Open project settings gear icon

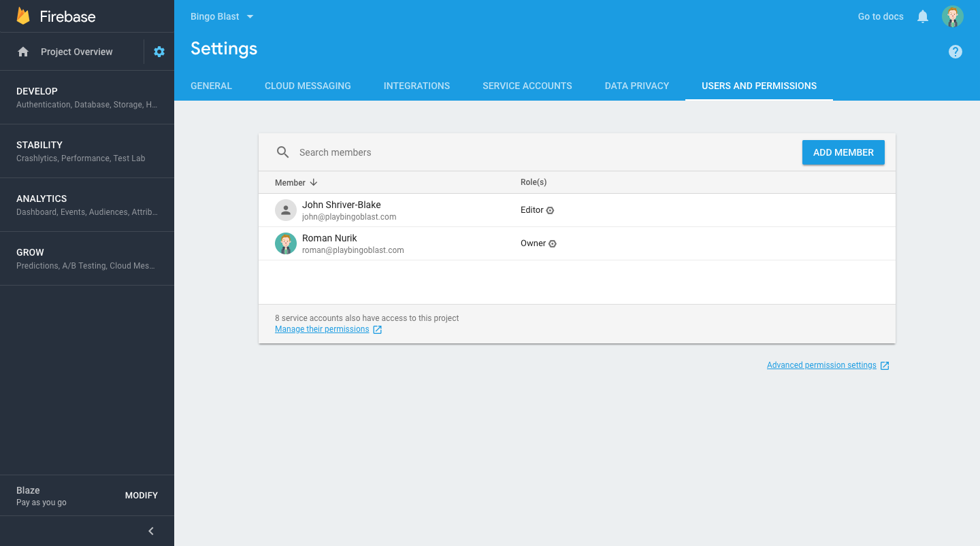tap(159, 52)
